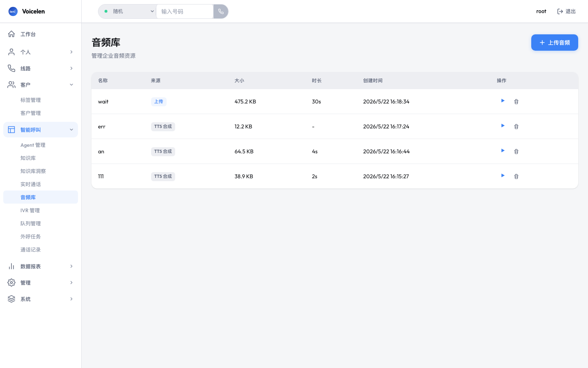Delete the err audio entry
The image size is (588, 368).
pos(516,126)
